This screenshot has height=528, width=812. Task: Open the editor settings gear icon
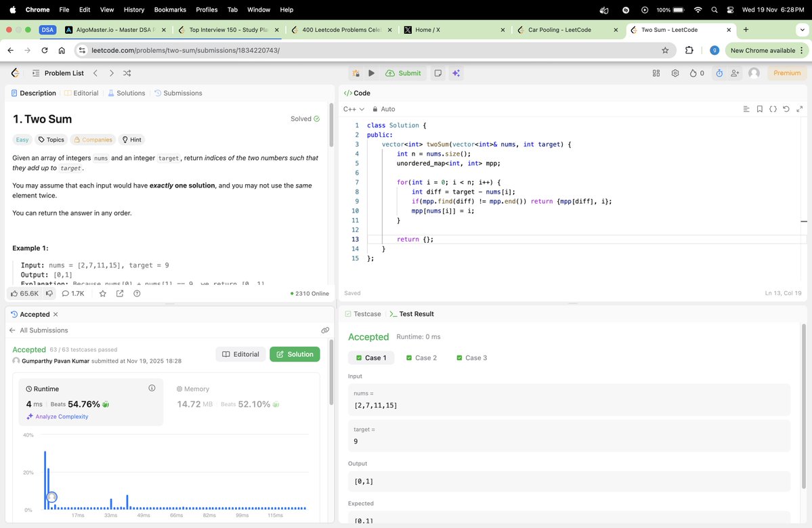675,73
